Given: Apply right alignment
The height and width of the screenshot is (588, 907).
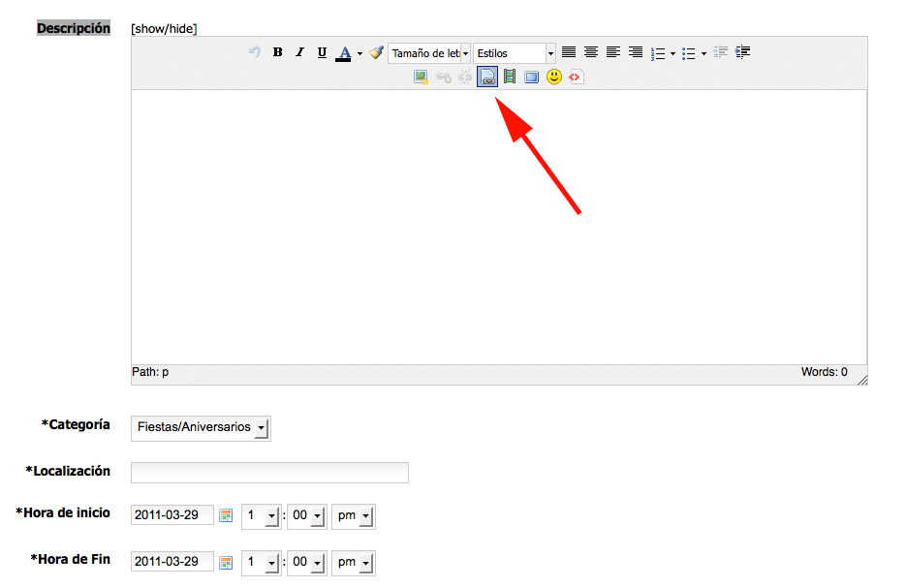Looking at the screenshot, I should point(635,52).
